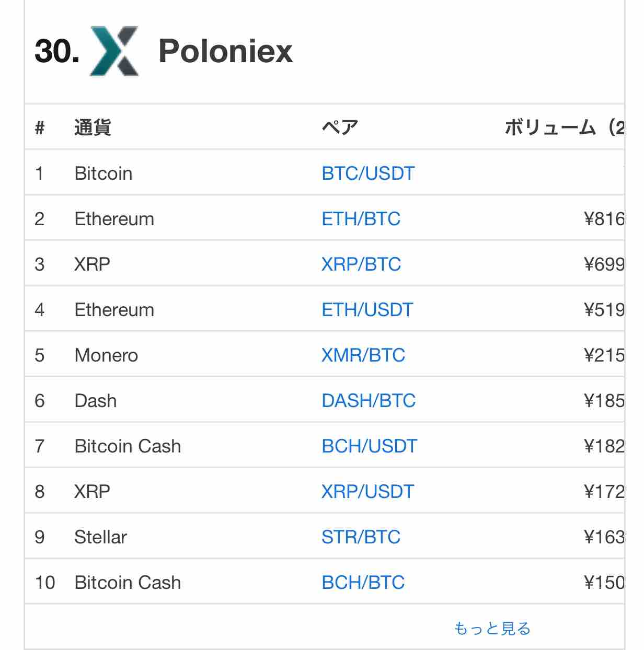
Task: Open the XRP/USDT pair link
Action: click(x=367, y=491)
